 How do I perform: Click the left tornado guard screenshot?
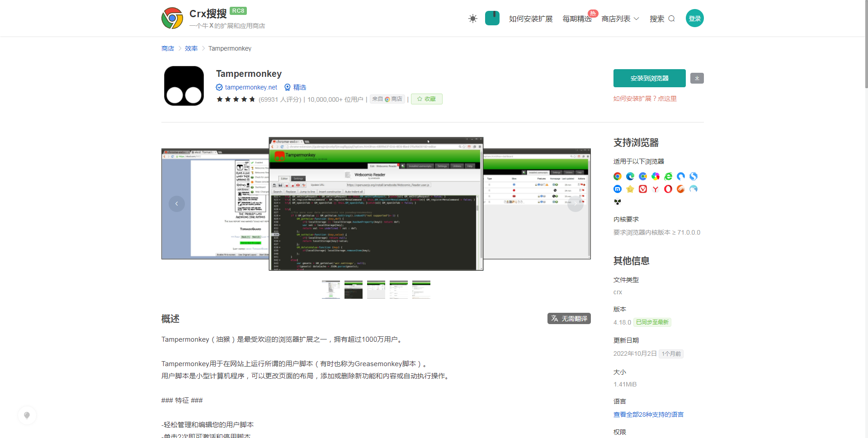215,204
